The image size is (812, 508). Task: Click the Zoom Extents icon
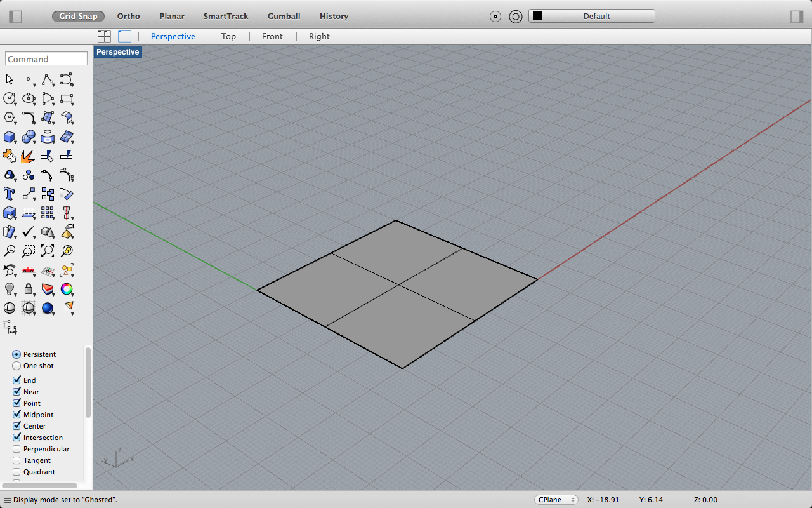tap(48, 251)
